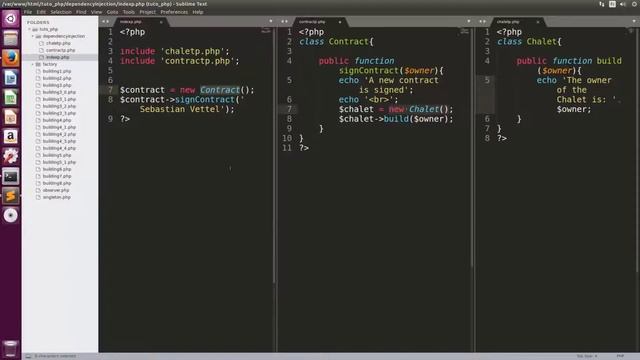Open the Help menu
Image resolution: width=640 pixels, height=360 pixels.
[198, 12]
